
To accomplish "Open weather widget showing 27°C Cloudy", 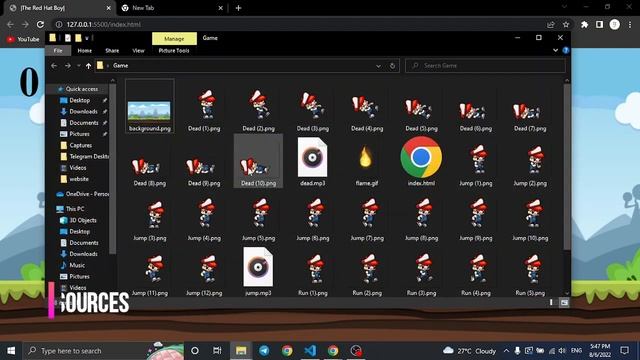I will tap(469, 351).
